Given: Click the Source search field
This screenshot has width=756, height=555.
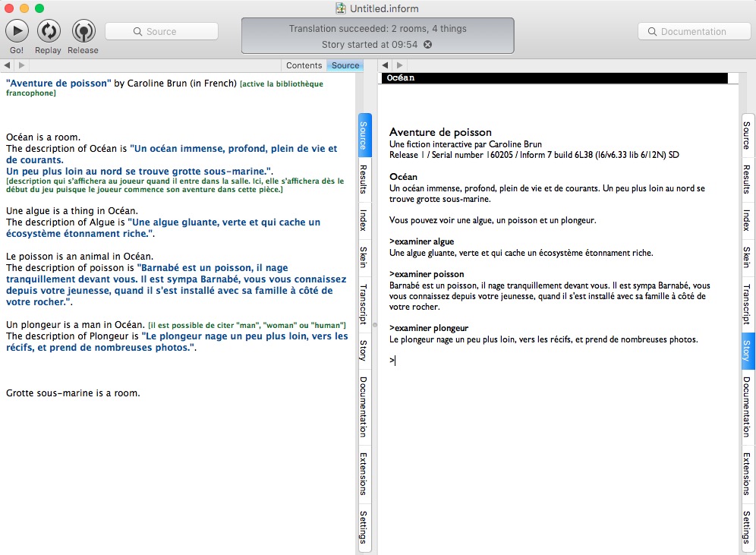Looking at the screenshot, I should tap(162, 31).
